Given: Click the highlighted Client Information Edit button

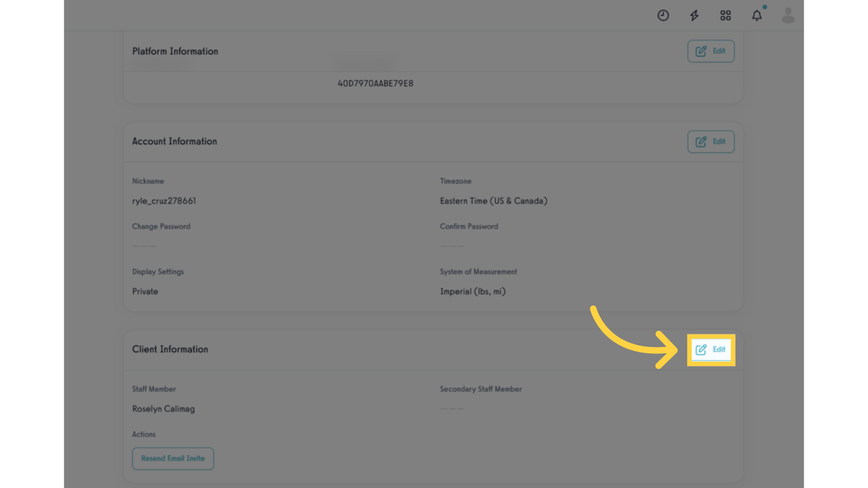Looking at the screenshot, I should click(710, 349).
